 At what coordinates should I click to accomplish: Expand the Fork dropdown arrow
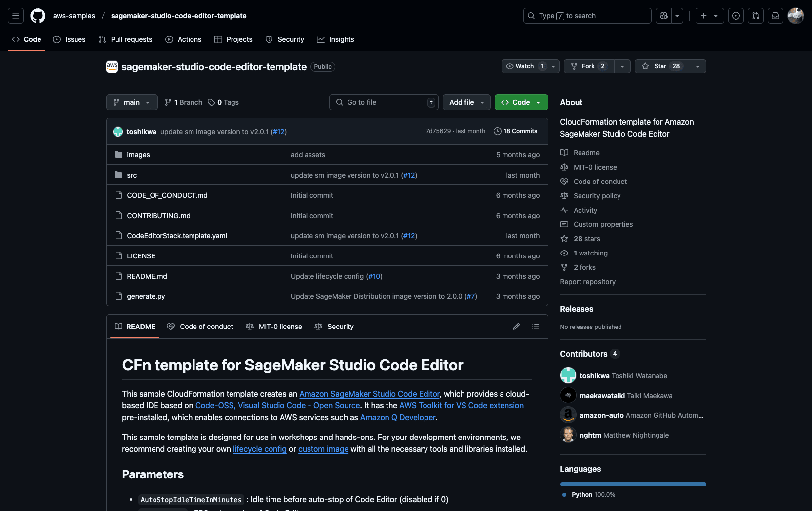coord(622,66)
